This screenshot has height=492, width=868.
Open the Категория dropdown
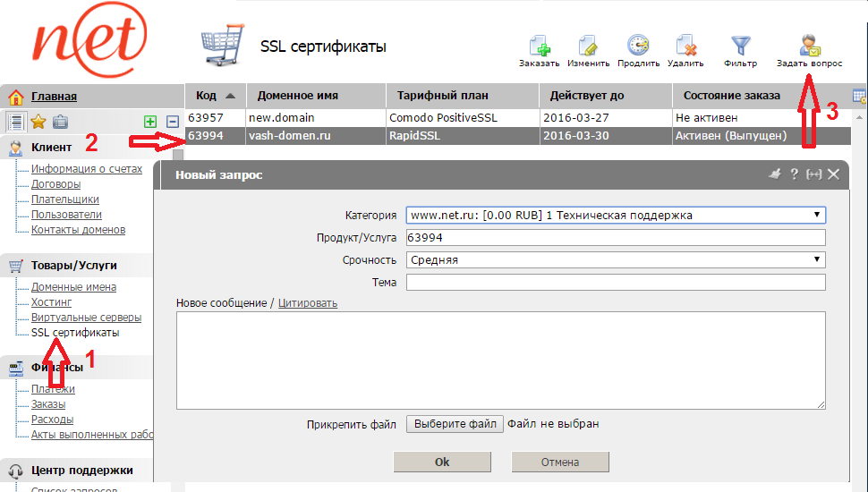tap(616, 216)
